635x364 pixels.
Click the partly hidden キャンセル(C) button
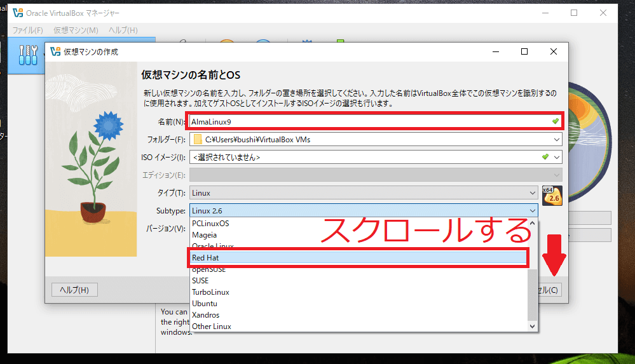pos(550,290)
